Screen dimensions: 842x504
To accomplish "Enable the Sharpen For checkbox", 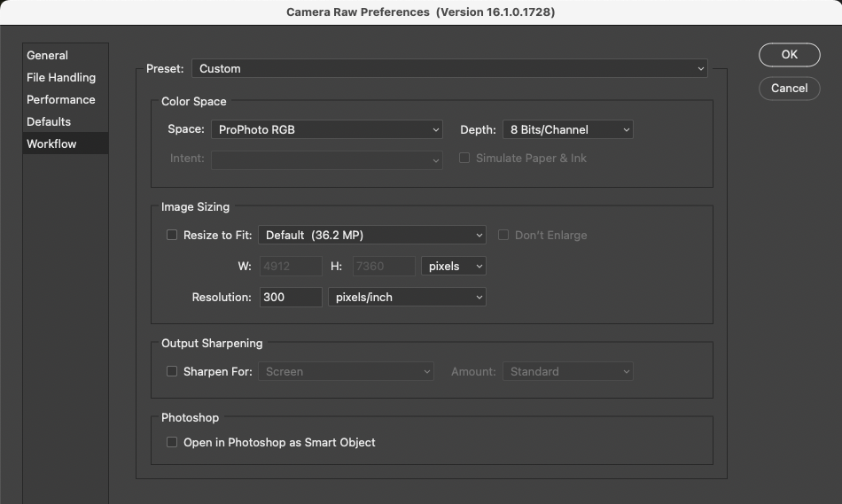I will 172,371.
